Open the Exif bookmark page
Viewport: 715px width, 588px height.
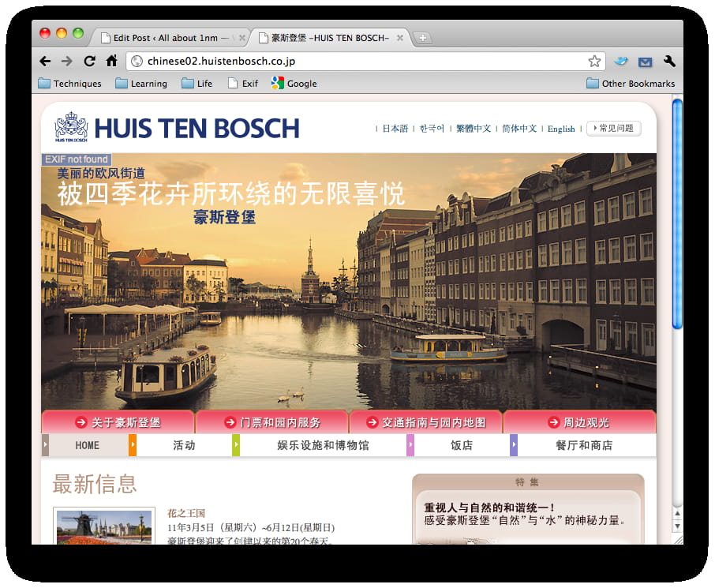(241, 83)
